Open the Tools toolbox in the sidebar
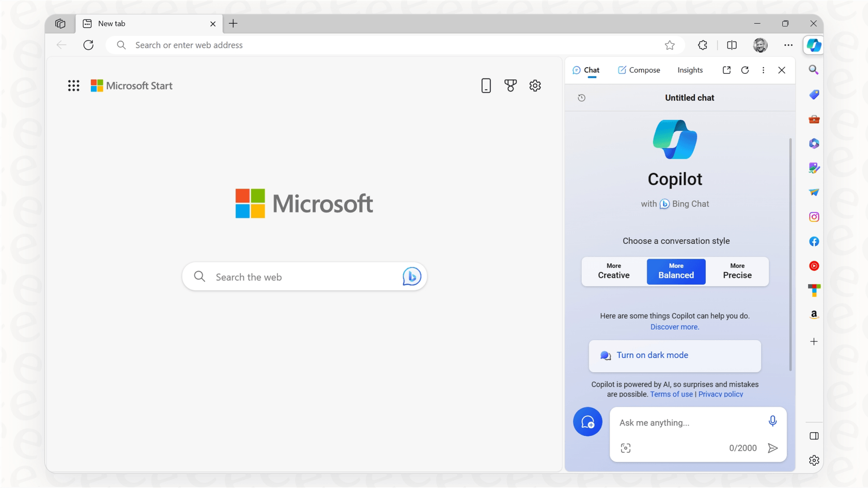Viewport: 868px width, 488px height. tap(814, 119)
